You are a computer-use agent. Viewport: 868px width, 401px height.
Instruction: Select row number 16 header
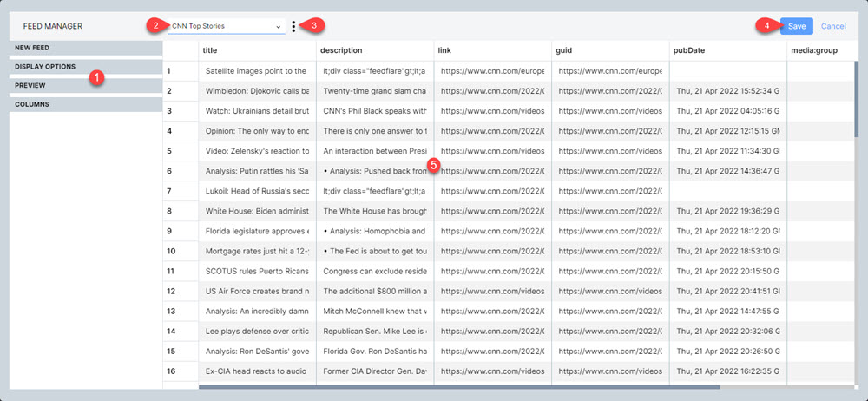pos(181,371)
